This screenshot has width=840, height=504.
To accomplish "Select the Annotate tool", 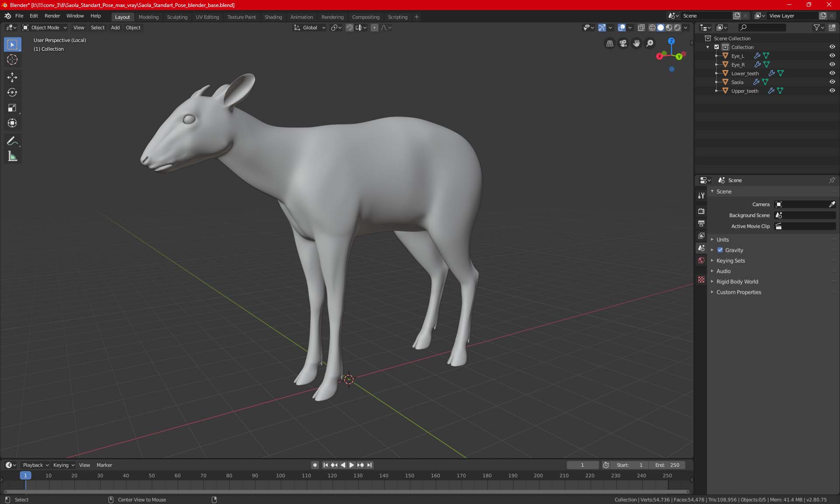I will pos(12,141).
